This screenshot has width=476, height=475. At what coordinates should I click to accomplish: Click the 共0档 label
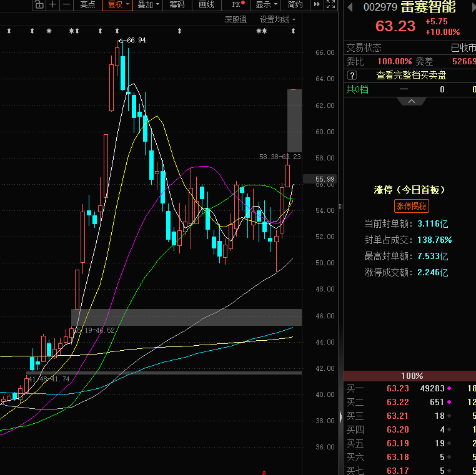point(357,89)
